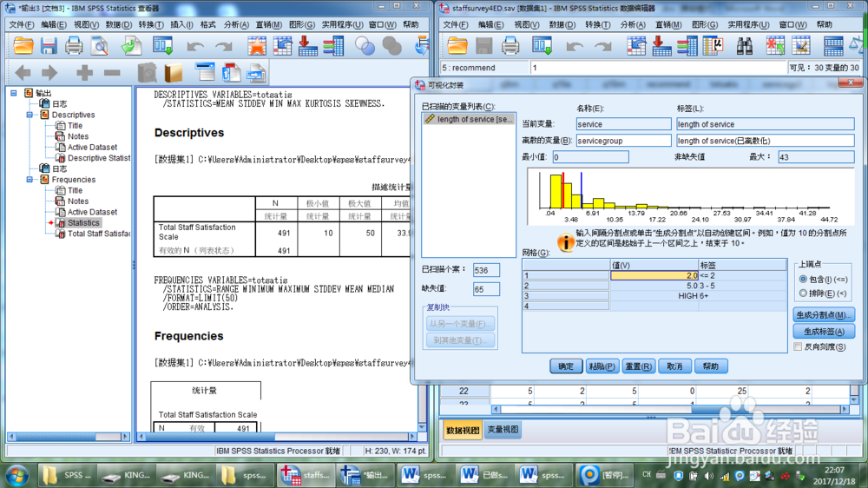This screenshot has width=868, height=488.
Task: Click Demote right arrow in outline toolbar
Action: pos(49,73)
